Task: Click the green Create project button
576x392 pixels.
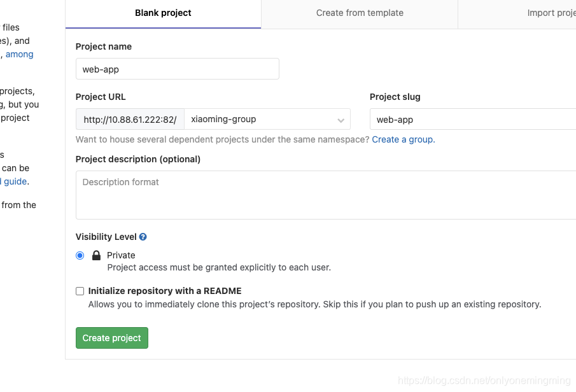Action: coord(111,338)
